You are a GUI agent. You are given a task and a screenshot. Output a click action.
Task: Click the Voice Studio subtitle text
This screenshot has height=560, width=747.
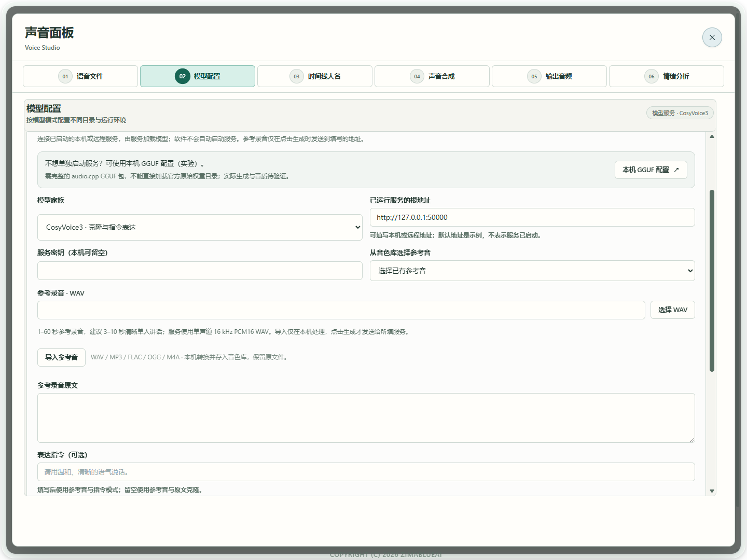43,48
